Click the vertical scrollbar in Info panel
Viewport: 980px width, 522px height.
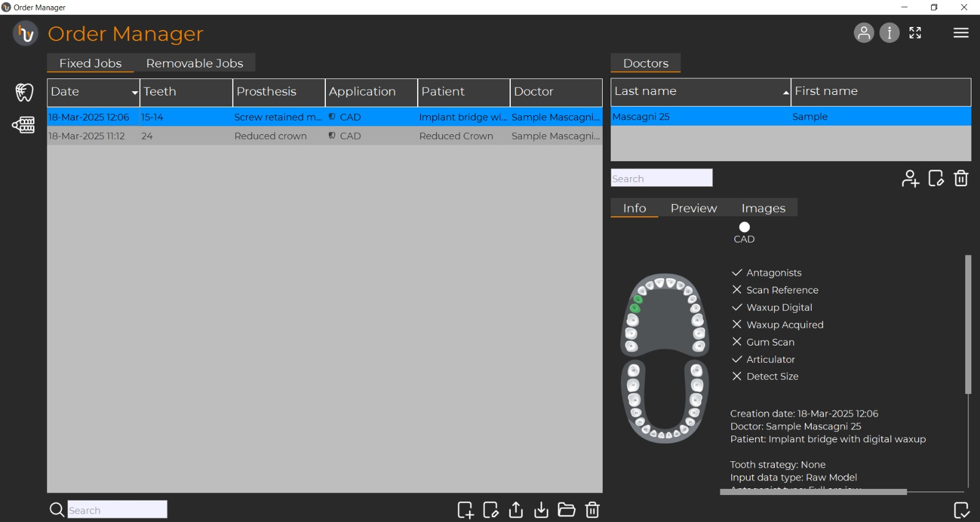point(968,325)
